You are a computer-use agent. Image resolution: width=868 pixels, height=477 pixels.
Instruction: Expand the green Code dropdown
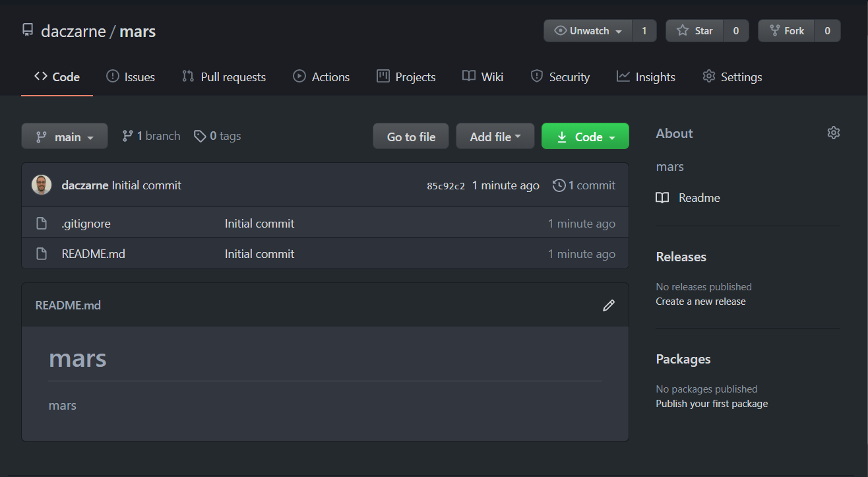click(585, 137)
